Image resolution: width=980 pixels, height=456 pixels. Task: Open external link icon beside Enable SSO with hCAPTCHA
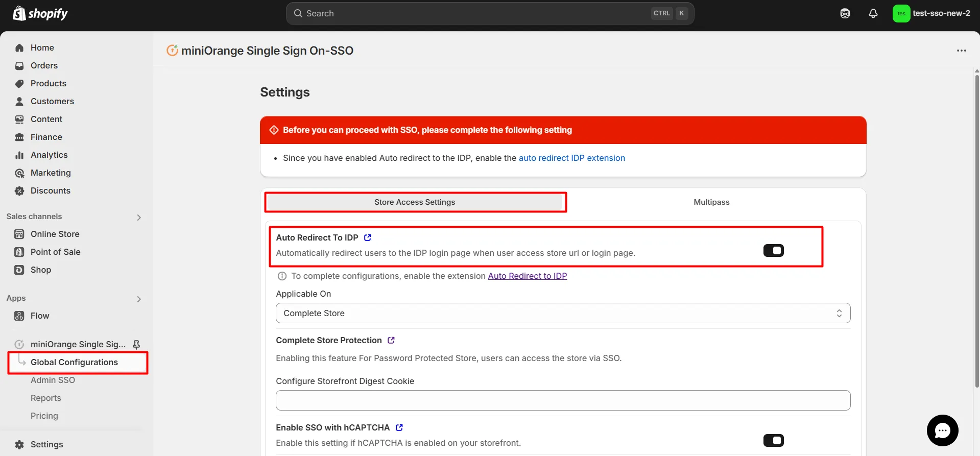399,427
